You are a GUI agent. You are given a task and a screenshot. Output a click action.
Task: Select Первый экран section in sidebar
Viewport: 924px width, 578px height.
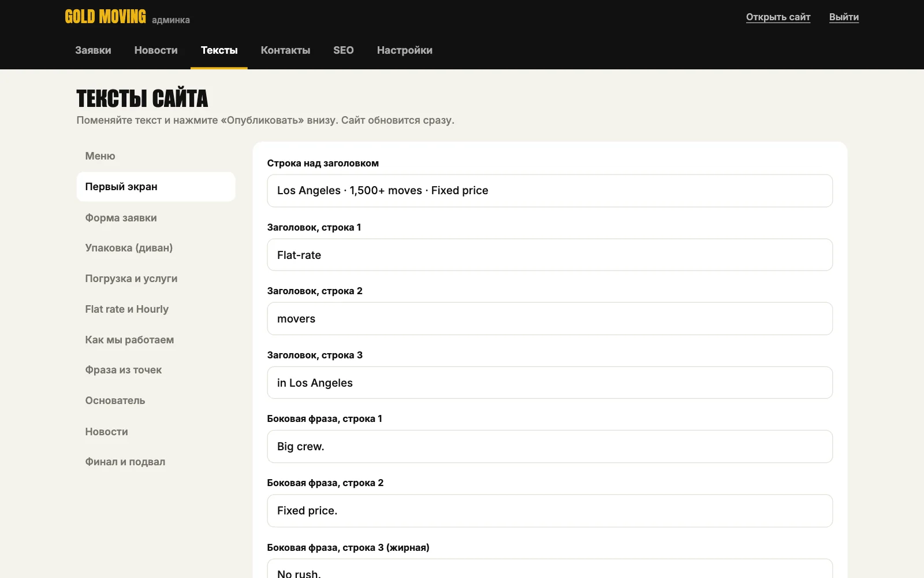point(156,187)
